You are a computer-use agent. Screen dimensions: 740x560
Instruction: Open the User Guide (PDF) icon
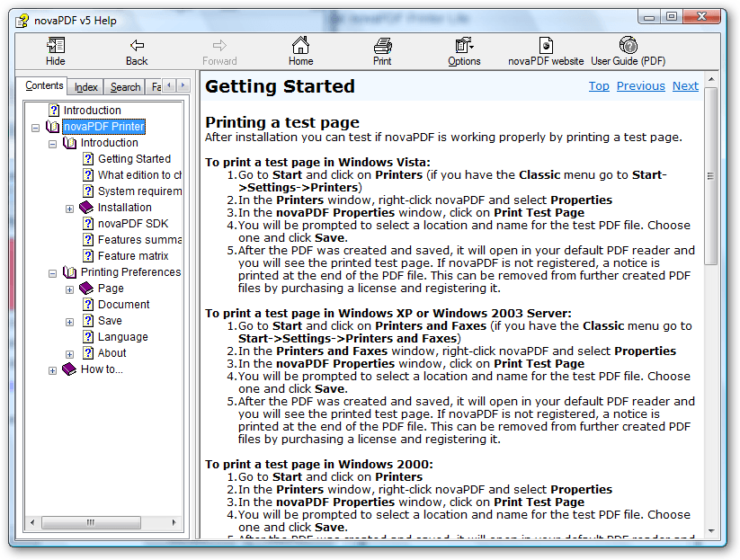pos(629,45)
